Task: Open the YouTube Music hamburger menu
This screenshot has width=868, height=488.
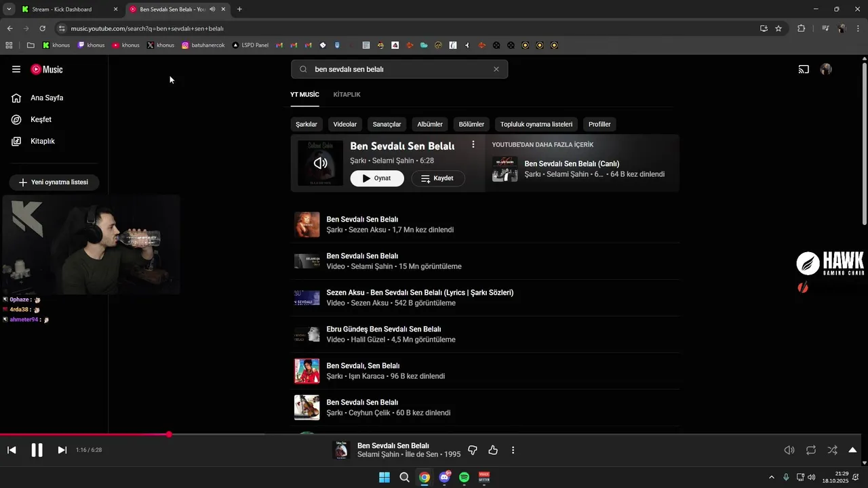Action: [x=16, y=69]
